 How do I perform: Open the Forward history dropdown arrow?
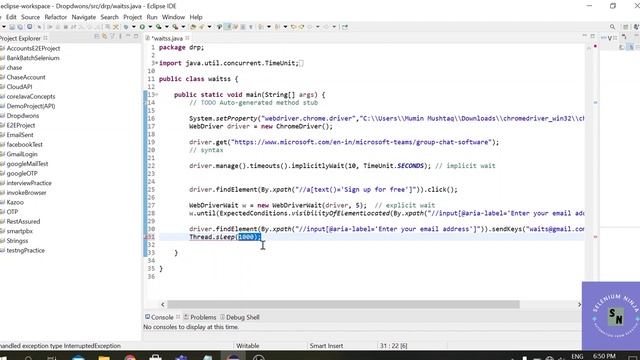coord(334,27)
